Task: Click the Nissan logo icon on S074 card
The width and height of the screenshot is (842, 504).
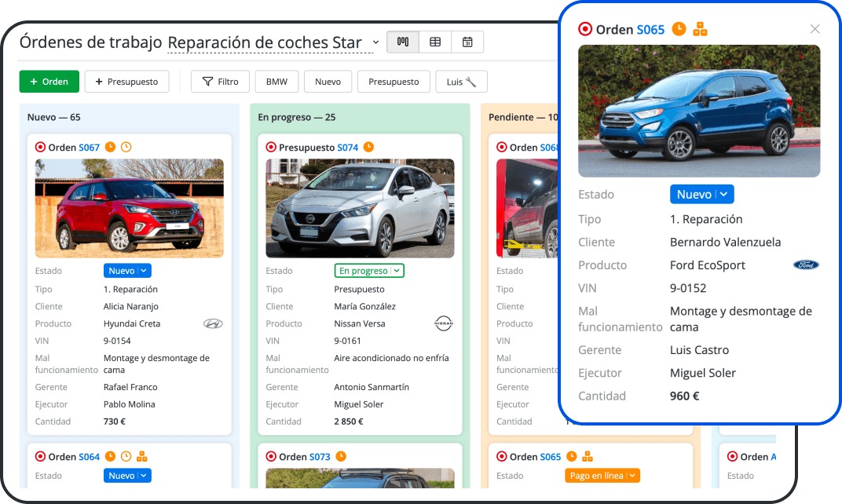Action: coord(444,323)
